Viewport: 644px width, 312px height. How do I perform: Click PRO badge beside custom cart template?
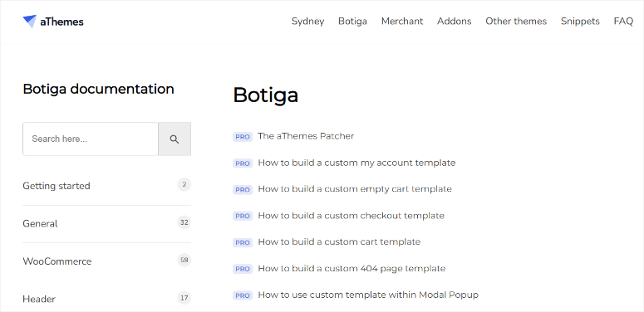[x=243, y=242]
